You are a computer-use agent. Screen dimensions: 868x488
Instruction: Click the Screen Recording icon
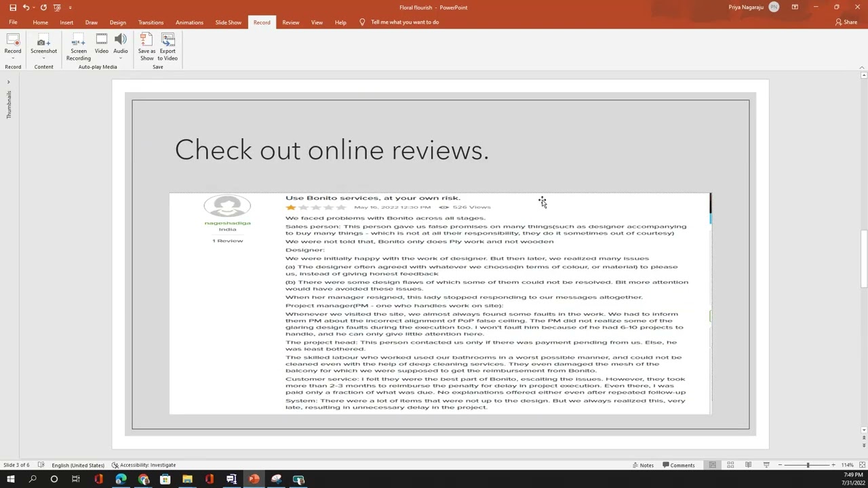[79, 41]
